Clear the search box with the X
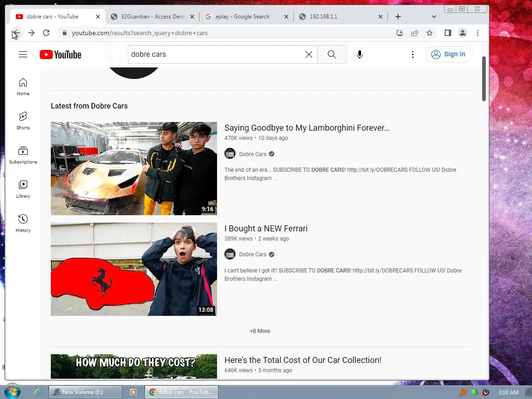 309,54
